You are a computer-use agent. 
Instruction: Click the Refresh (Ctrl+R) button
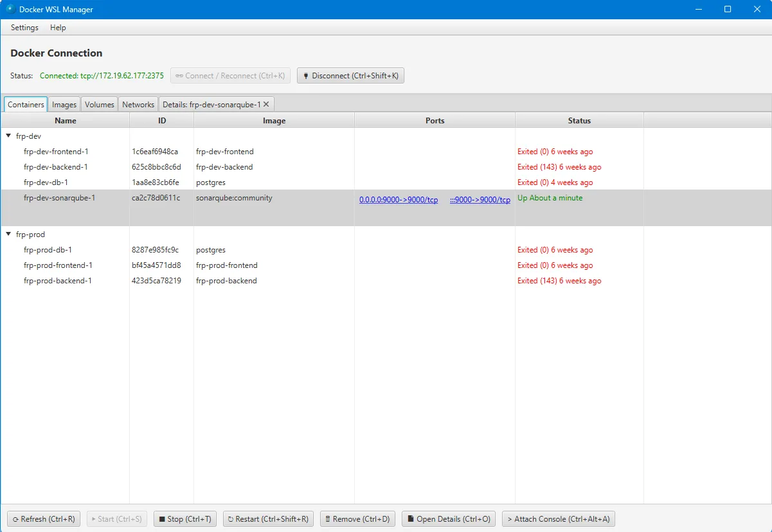44,519
